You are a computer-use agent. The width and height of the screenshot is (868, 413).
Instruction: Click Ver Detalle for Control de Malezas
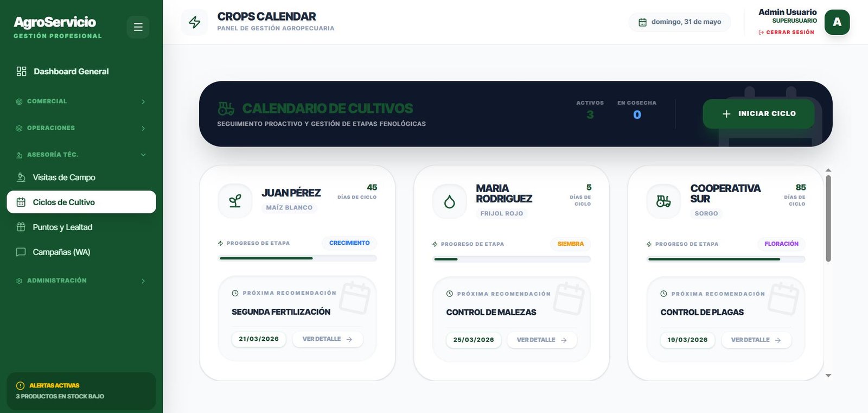542,340
